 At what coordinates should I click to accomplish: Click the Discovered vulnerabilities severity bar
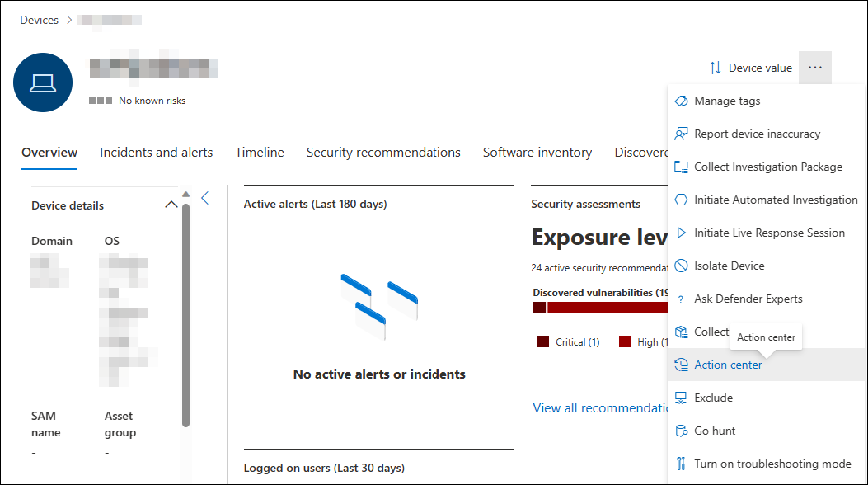pyautogui.click(x=602, y=308)
